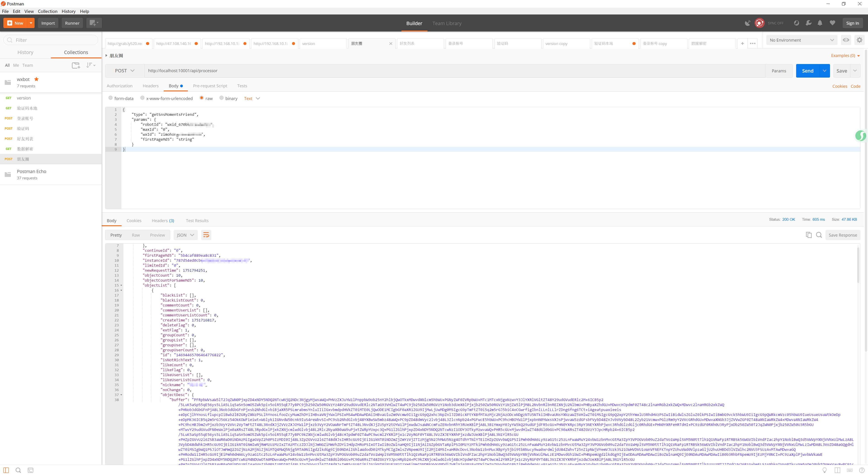The height and width of the screenshot is (475, 868).
Task: Click the request URL field
Action: pyautogui.click(x=438, y=71)
